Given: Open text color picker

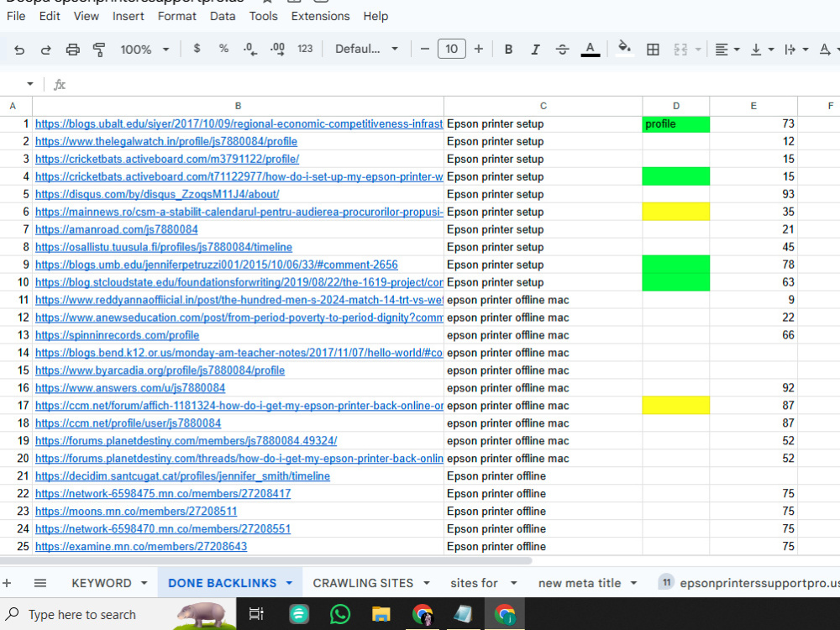Looking at the screenshot, I should coord(590,50).
